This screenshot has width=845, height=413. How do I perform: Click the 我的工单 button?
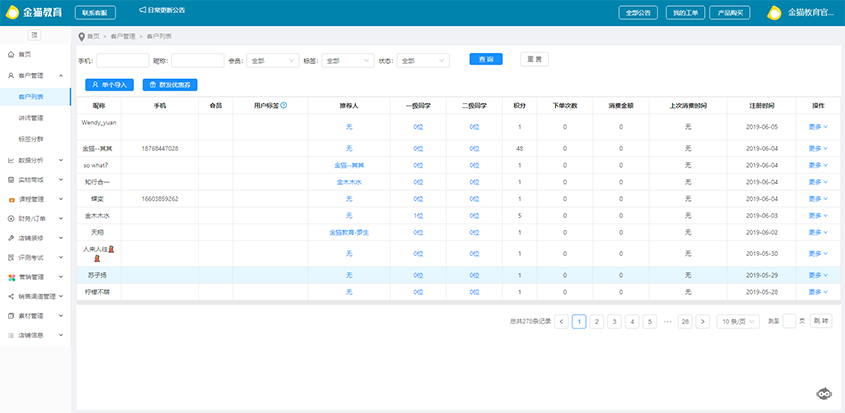pyautogui.click(x=685, y=13)
